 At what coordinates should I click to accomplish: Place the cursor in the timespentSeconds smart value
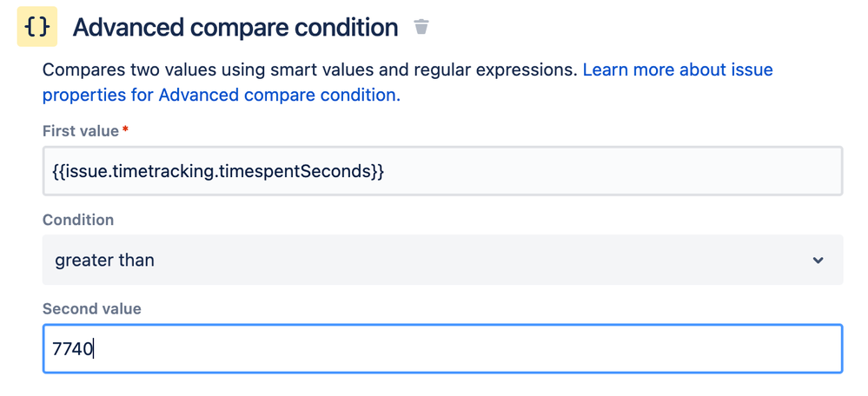(x=217, y=171)
